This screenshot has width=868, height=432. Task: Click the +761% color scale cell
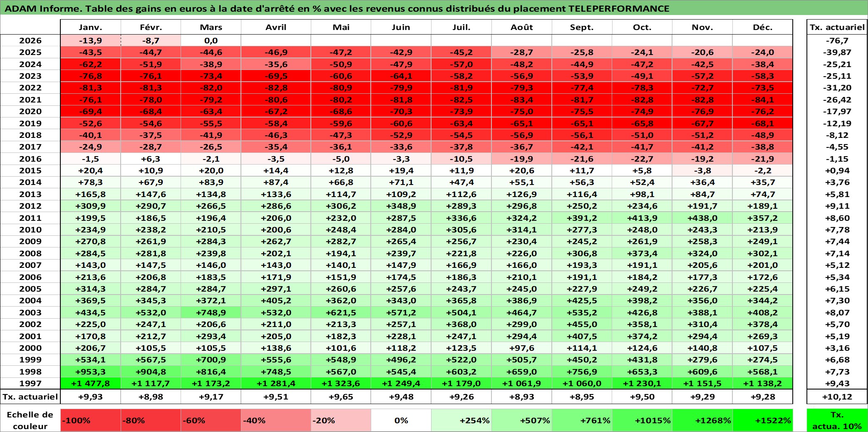click(582, 420)
